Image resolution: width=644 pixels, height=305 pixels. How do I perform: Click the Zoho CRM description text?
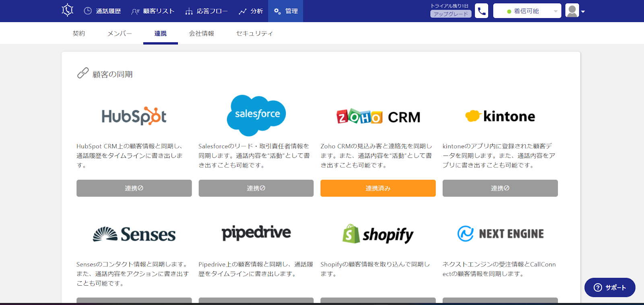377,156
